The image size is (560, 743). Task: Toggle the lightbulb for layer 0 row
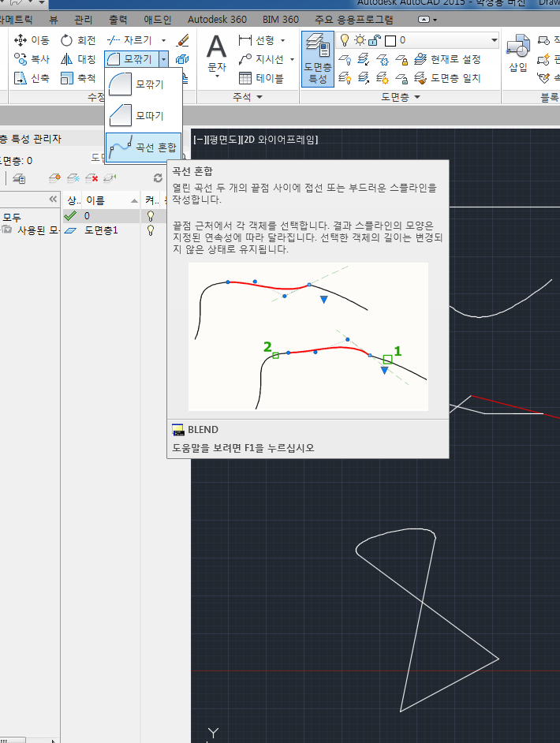[x=151, y=216]
